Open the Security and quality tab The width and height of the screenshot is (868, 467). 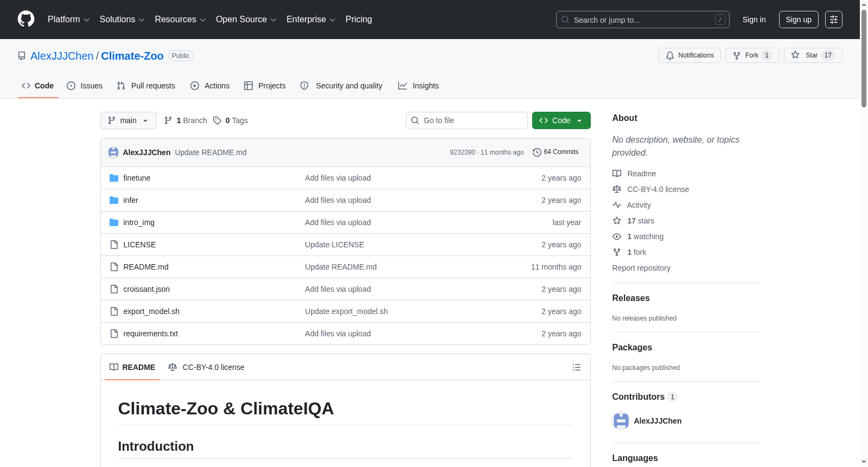click(x=341, y=86)
